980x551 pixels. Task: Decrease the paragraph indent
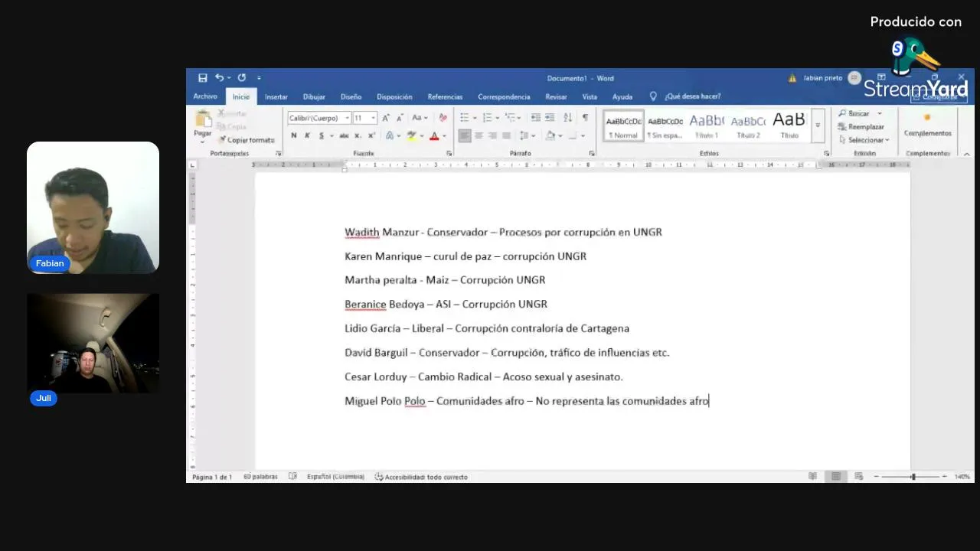pos(535,118)
